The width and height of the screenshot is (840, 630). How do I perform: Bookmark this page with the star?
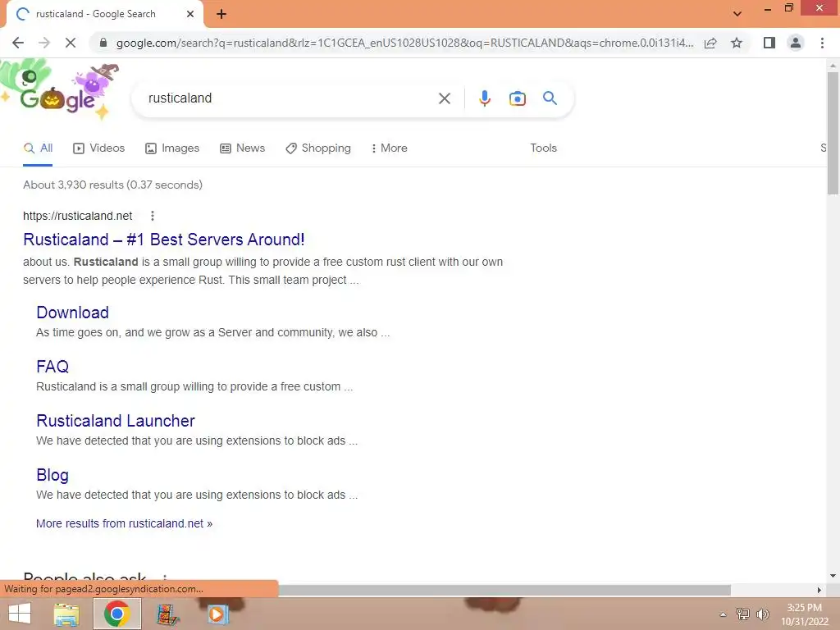coord(737,43)
